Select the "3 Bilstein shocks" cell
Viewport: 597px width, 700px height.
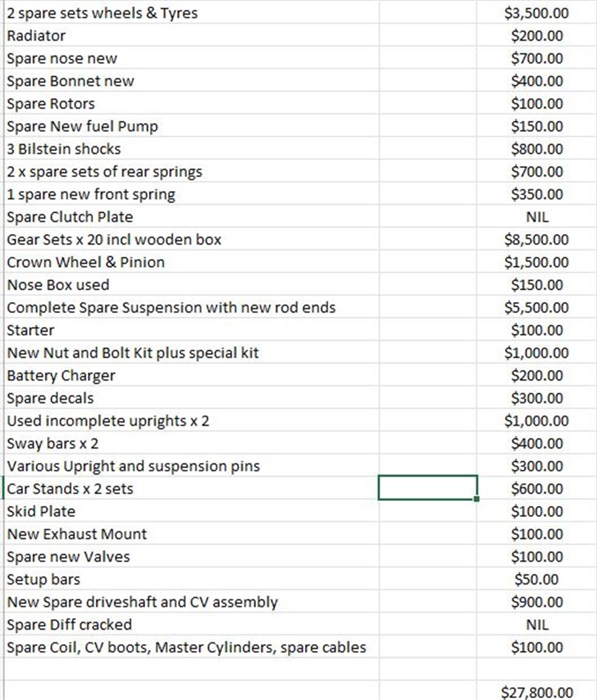(x=64, y=149)
